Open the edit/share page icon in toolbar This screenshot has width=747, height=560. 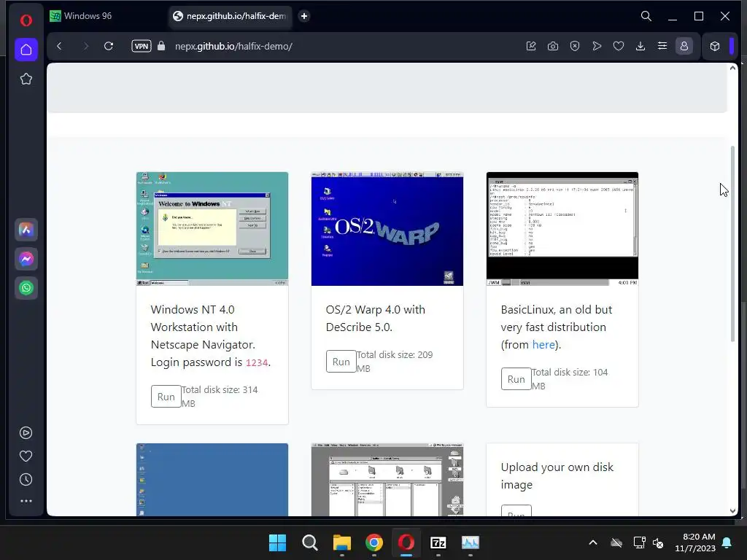pyautogui.click(x=531, y=46)
